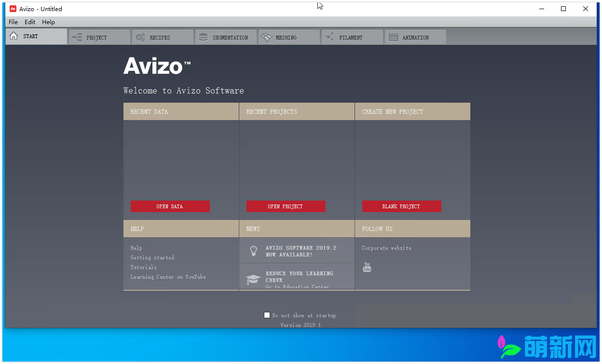This screenshot has height=364, width=602.
Task: Visit the Corporate website link
Action: 387,248
